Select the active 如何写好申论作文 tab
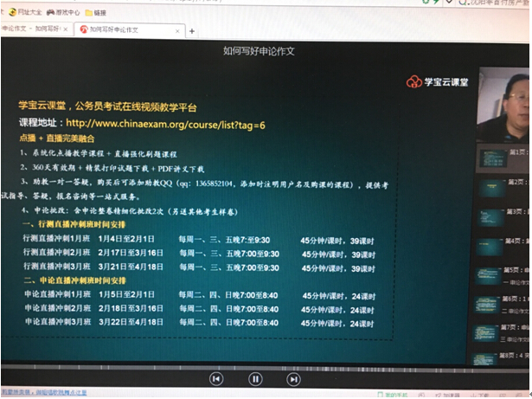532x399 pixels. pyautogui.click(x=129, y=30)
